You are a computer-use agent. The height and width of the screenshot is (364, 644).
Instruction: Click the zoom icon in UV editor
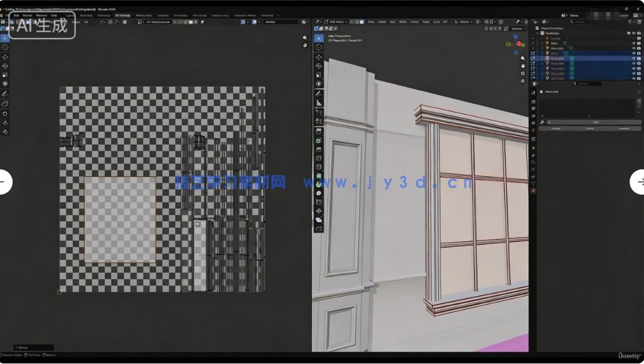point(305,38)
